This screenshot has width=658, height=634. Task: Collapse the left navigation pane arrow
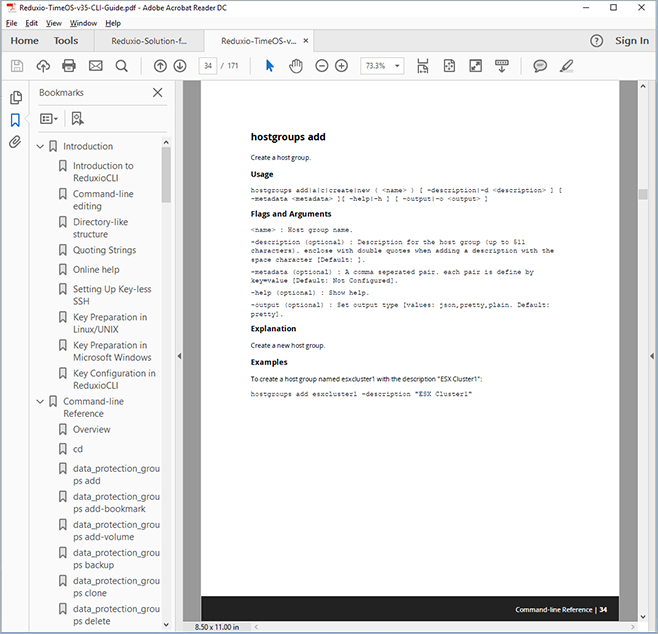click(179, 356)
